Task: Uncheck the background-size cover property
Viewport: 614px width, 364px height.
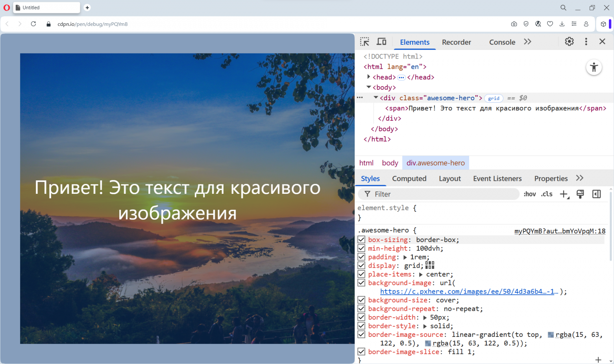Action: [x=361, y=300]
